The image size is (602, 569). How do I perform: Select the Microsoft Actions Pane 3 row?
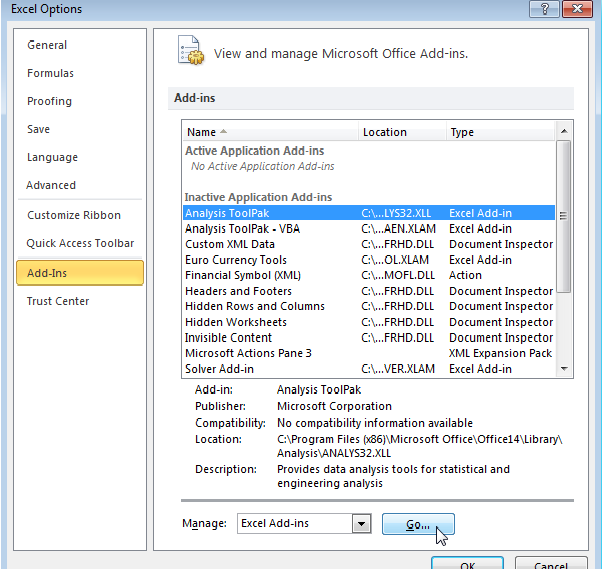[x=369, y=353]
